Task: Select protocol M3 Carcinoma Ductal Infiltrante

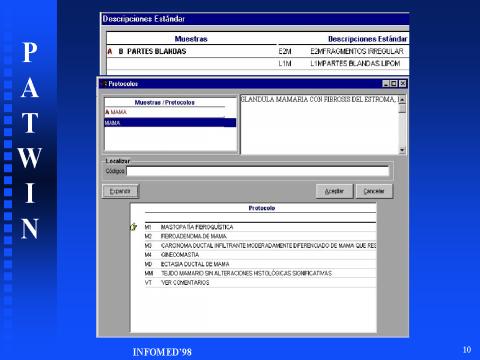Action: 260,245
